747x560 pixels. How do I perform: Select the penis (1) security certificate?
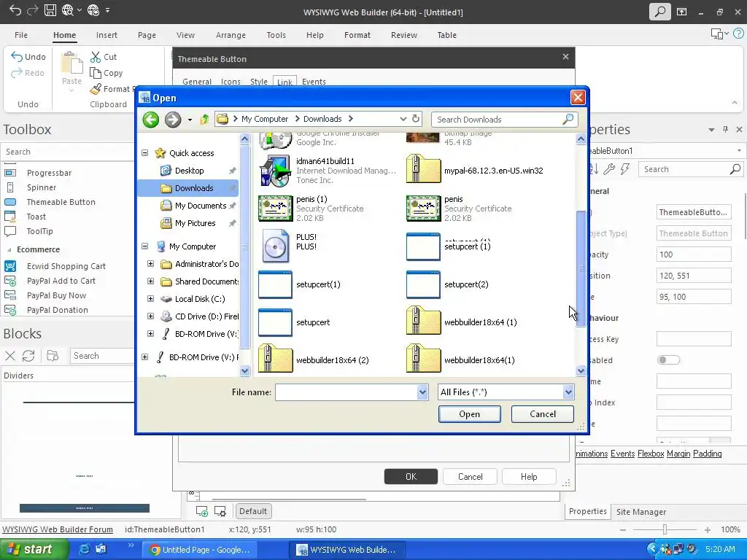pyautogui.click(x=311, y=208)
